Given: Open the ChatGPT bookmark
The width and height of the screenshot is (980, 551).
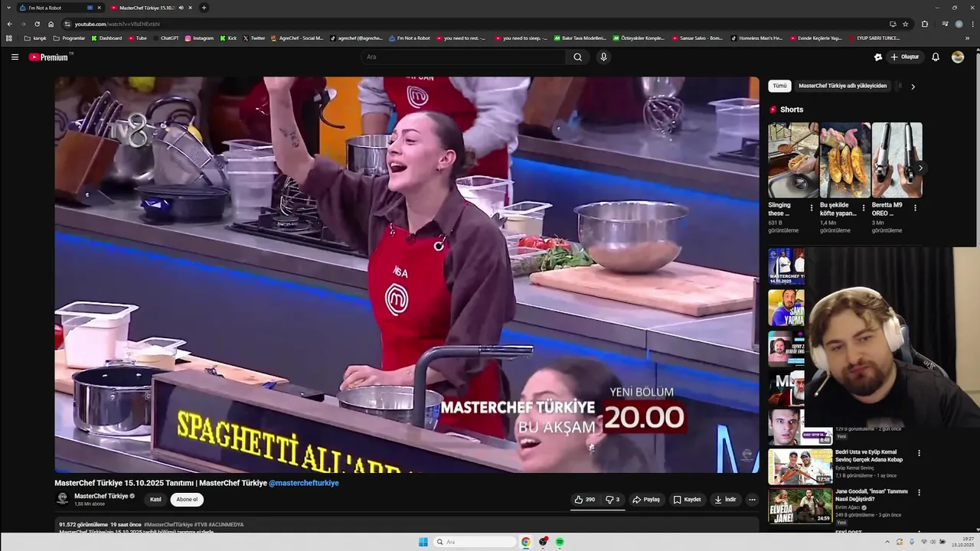Looking at the screenshot, I should [x=165, y=37].
